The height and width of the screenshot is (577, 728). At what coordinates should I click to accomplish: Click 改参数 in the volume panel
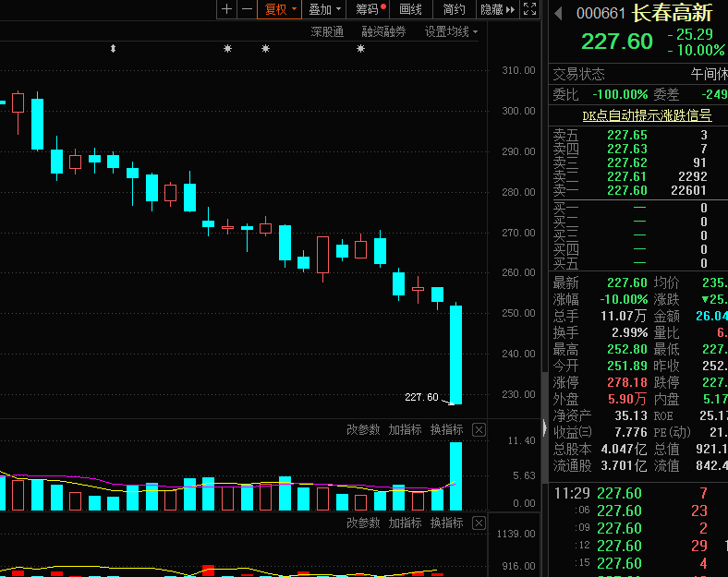[x=363, y=430]
